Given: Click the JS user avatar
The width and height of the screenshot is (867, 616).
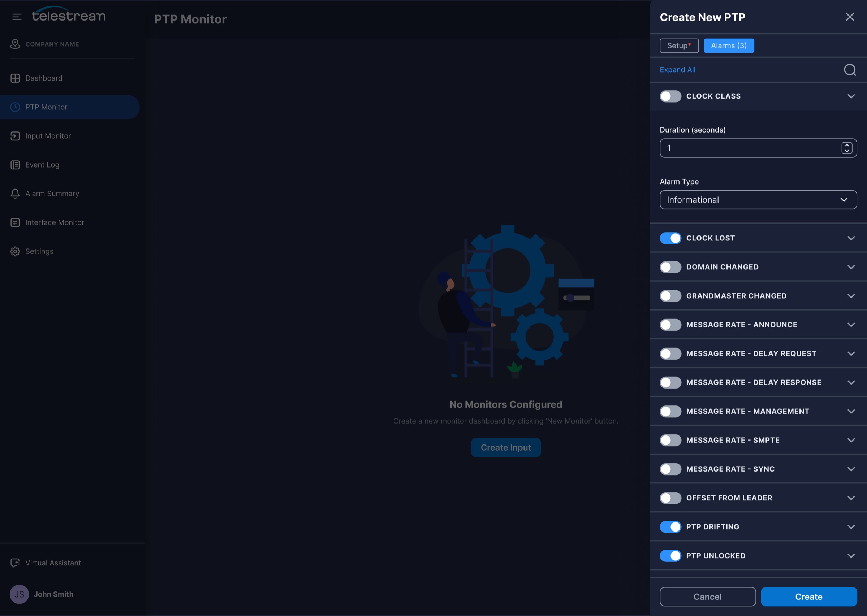Looking at the screenshot, I should [x=20, y=594].
